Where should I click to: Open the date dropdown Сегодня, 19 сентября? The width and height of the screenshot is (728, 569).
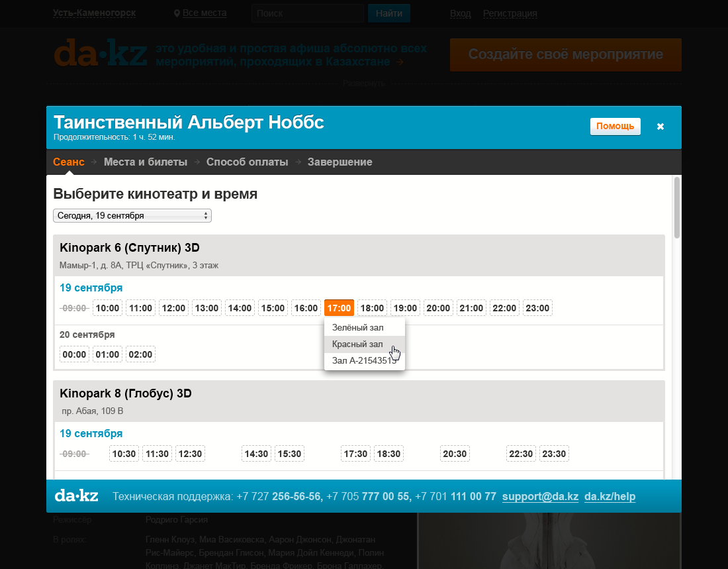pyautogui.click(x=132, y=216)
